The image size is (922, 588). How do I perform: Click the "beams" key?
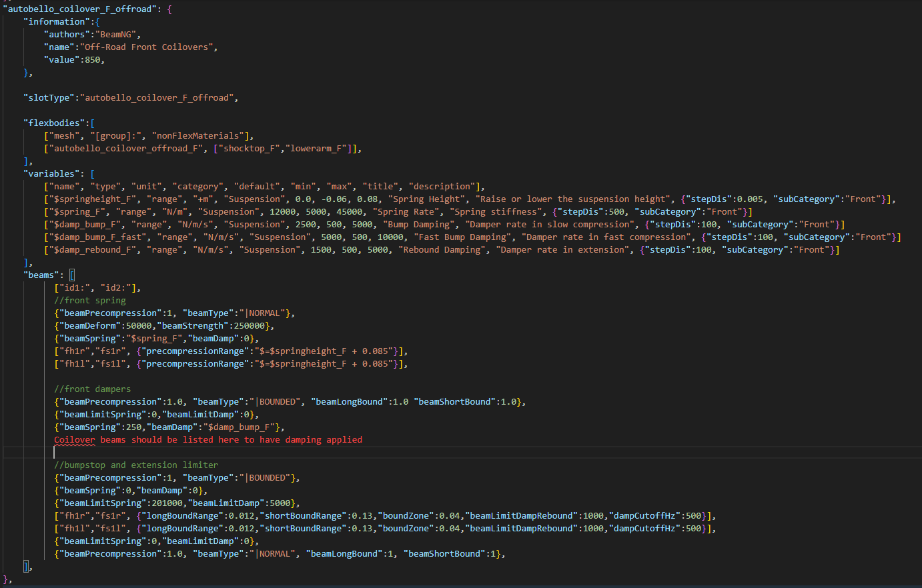(x=41, y=275)
